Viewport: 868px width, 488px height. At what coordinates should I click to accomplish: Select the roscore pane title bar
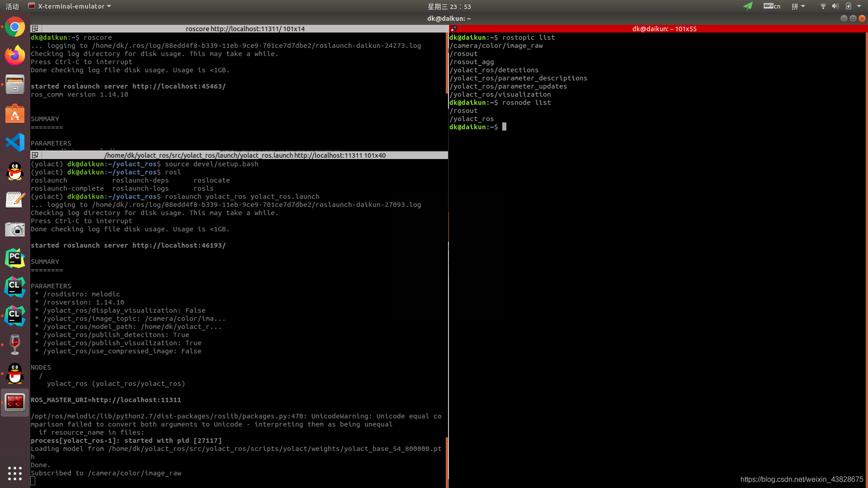click(x=245, y=28)
